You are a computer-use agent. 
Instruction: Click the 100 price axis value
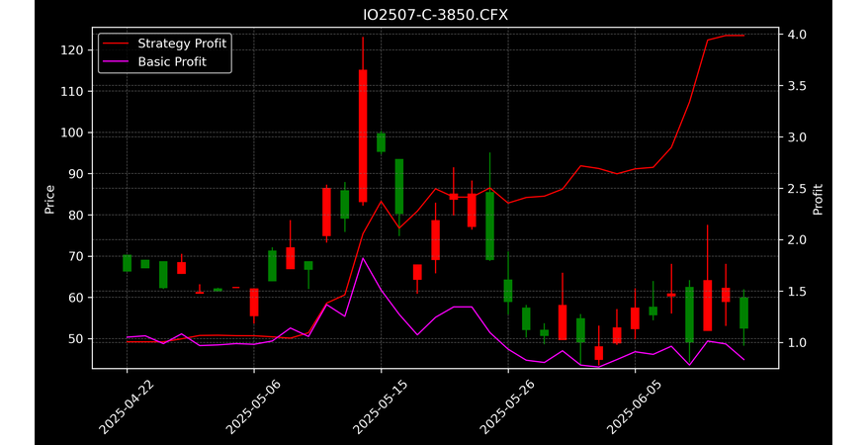tap(72, 133)
